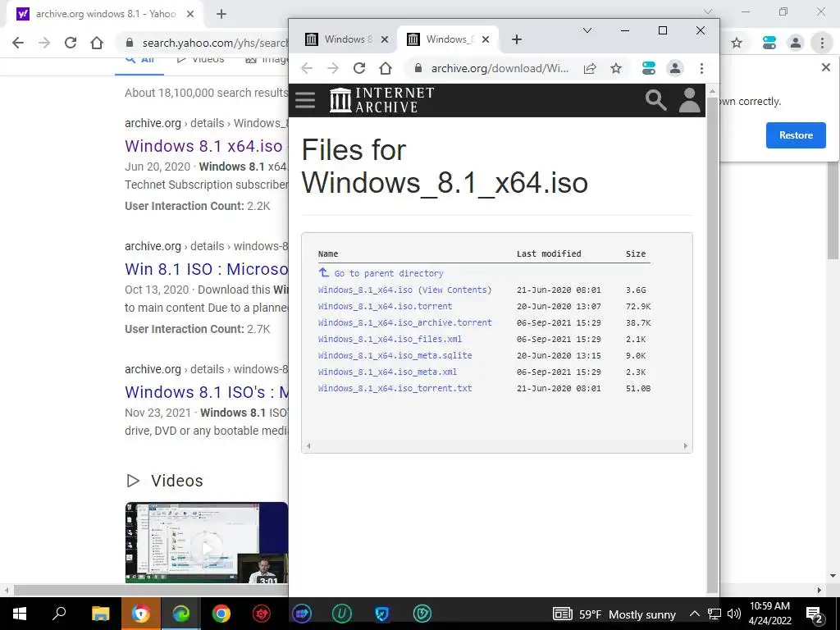Open Windows_8.1_x64.iso_meta.sqlite link
Screen dimensions: 840x630
click(395, 355)
